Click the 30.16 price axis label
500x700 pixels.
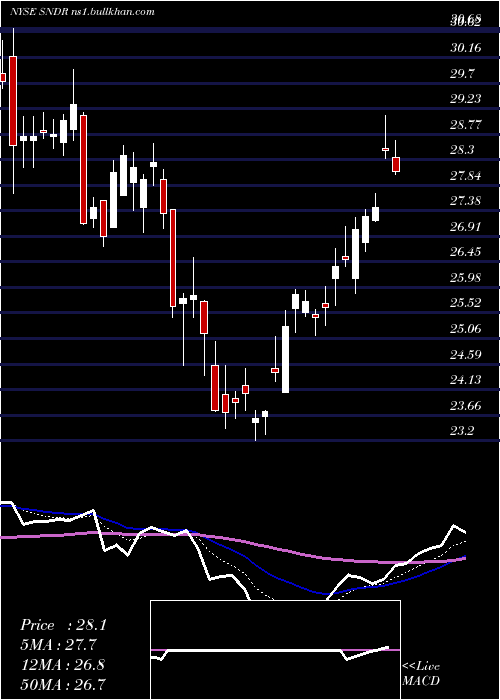466,47
